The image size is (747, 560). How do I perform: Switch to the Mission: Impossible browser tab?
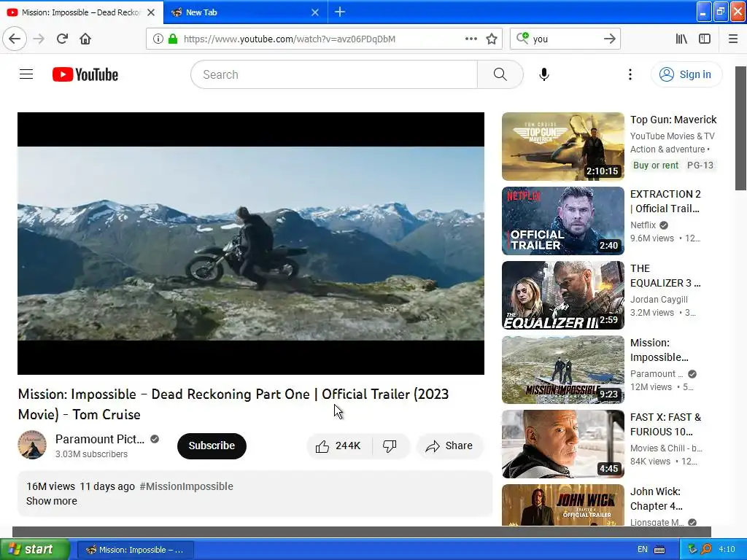[80, 12]
